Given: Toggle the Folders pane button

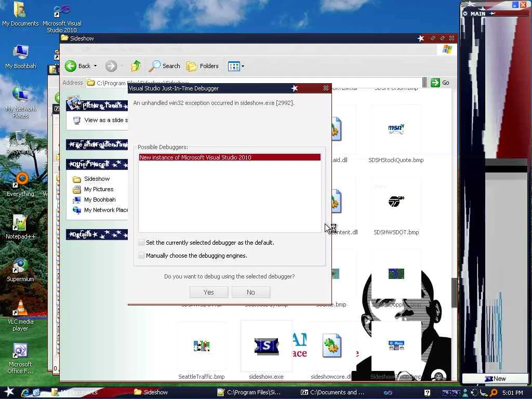Looking at the screenshot, I should pyautogui.click(x=203, y=66).
